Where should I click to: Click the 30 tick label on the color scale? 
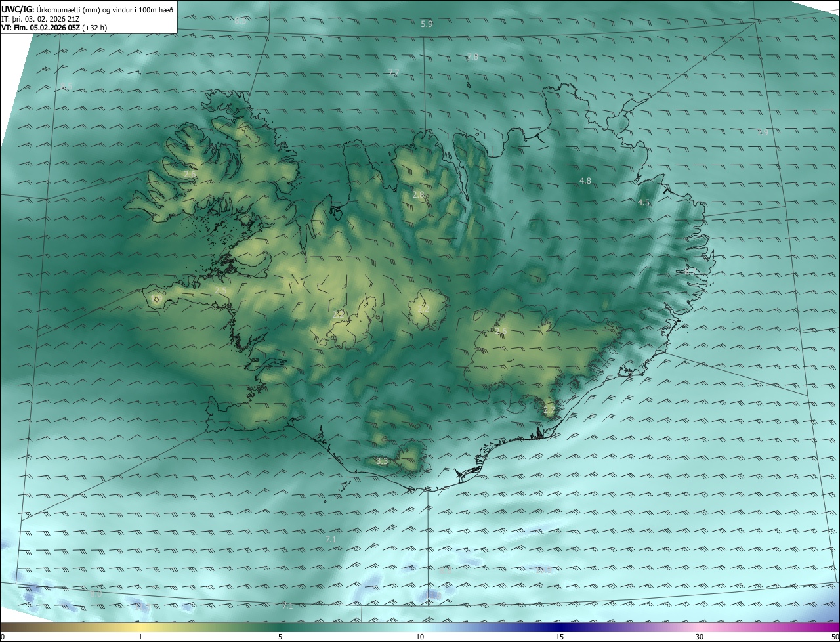coord(700,637)
